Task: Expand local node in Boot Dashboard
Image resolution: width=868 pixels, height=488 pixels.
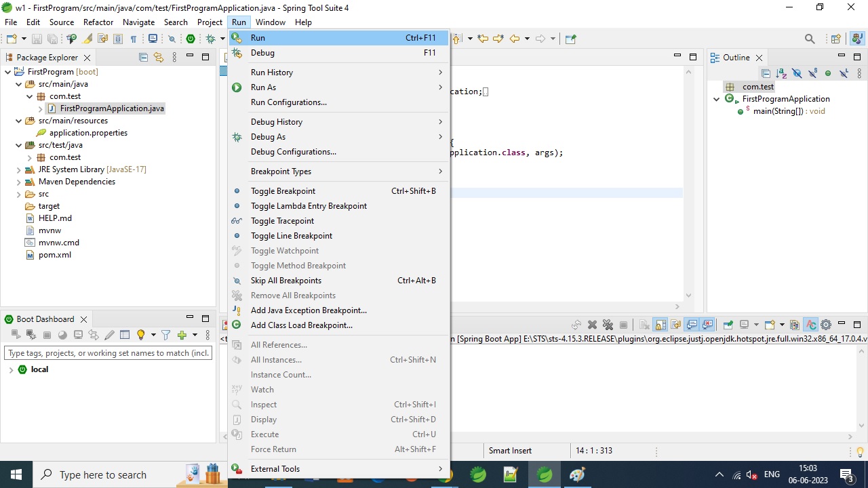Action: pyautogui.click(x=11, y=370)
